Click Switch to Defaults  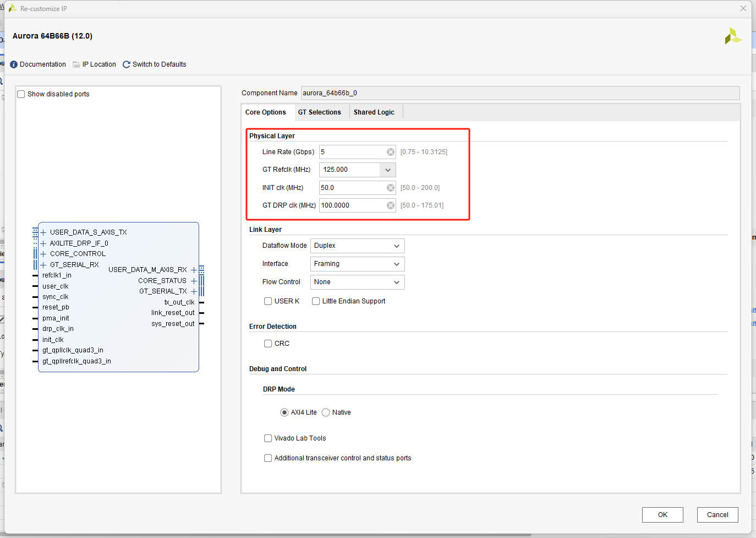point(159,64)
